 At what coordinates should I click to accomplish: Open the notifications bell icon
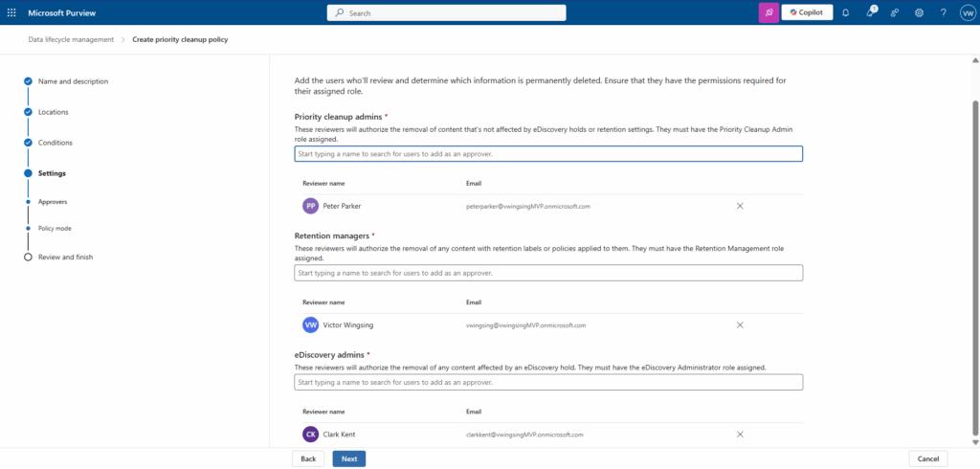pyautogui.click(x=845, y=12)
